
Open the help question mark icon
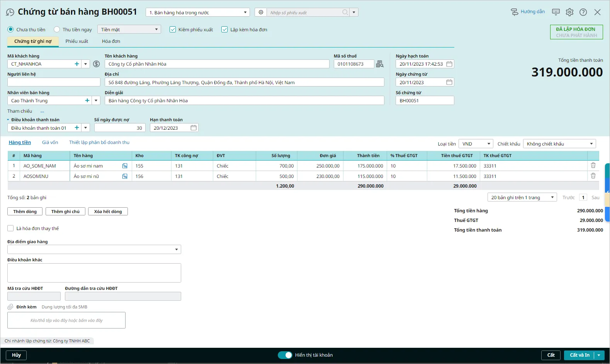tap(583, 12)
